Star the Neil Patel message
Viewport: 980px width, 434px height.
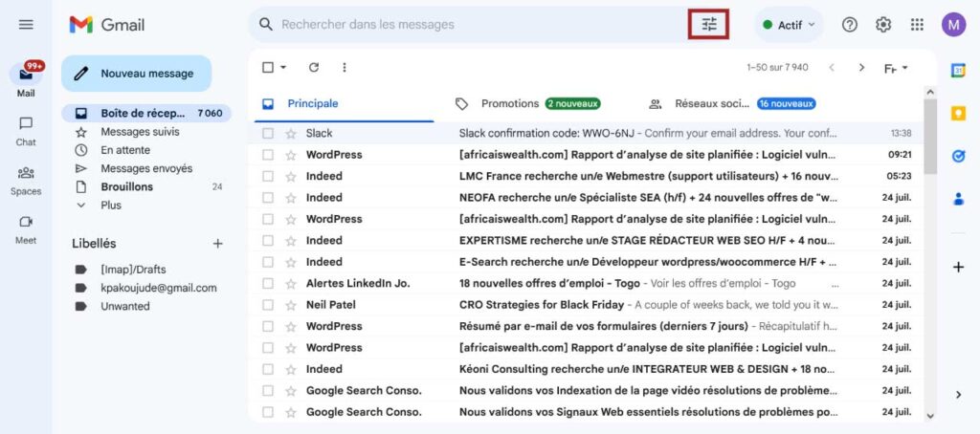[291, 305]
